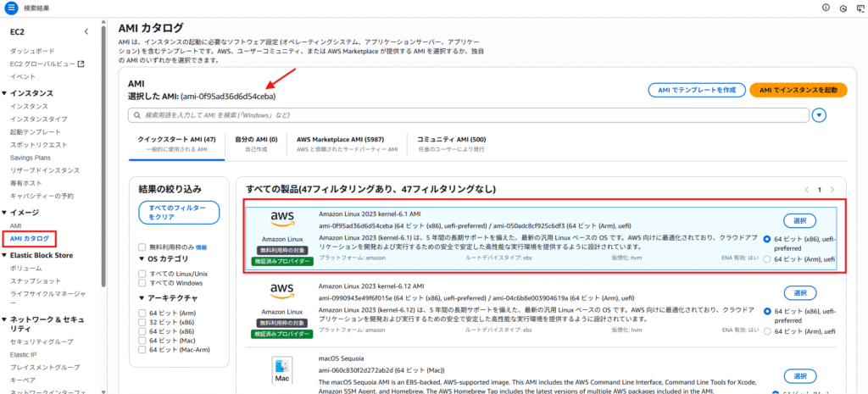The image size is (868, 394).
Task: Open ボリューム in the sidebar
Action: 25,268
